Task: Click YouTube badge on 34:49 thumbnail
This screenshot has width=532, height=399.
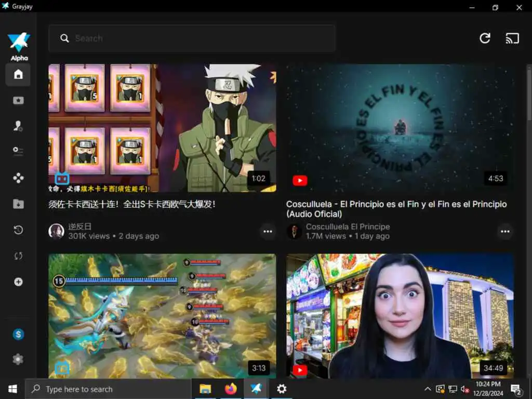Action: [x=300, y=370]
